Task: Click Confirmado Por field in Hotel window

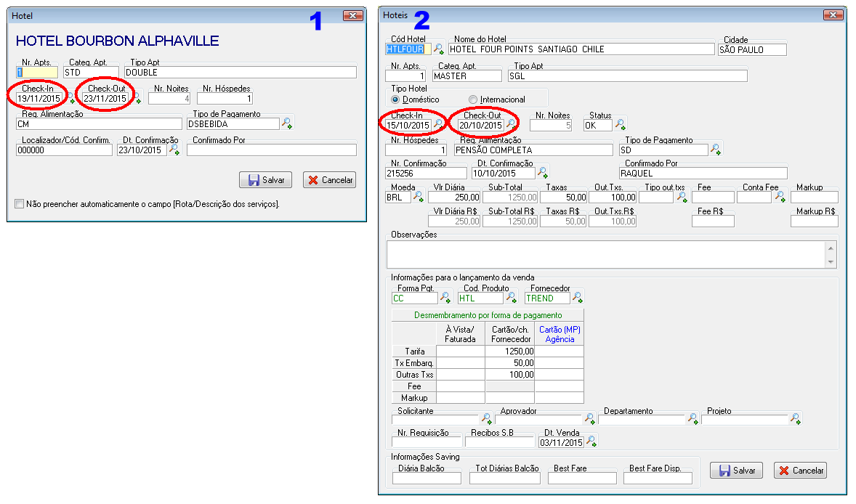Action: [271, 150]
